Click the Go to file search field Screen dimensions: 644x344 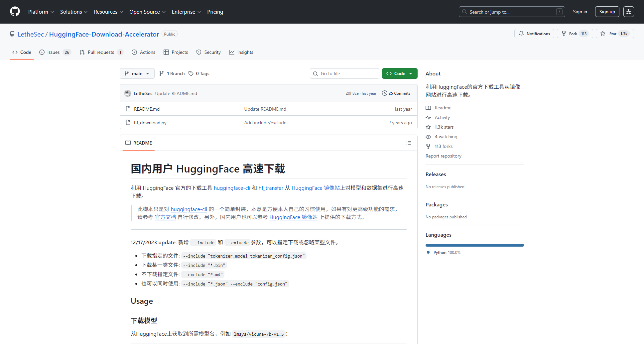344,73
